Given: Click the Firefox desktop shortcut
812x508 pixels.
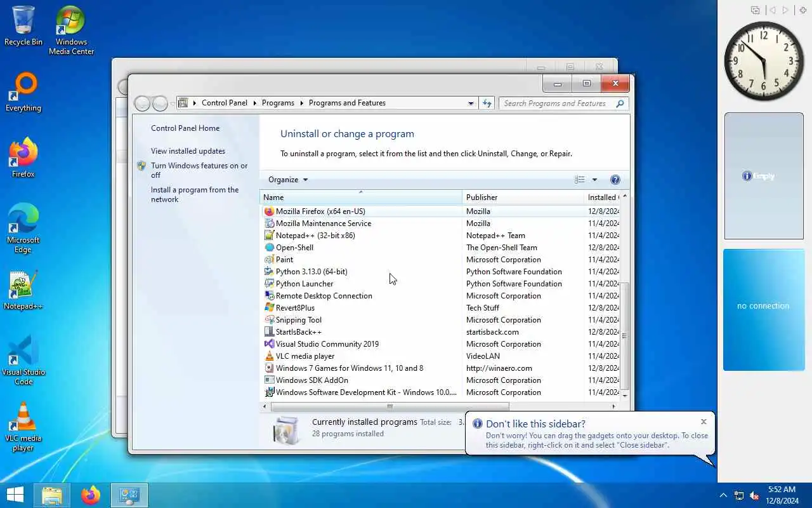Looking at the screenshot, I should [x=23, y=157].
